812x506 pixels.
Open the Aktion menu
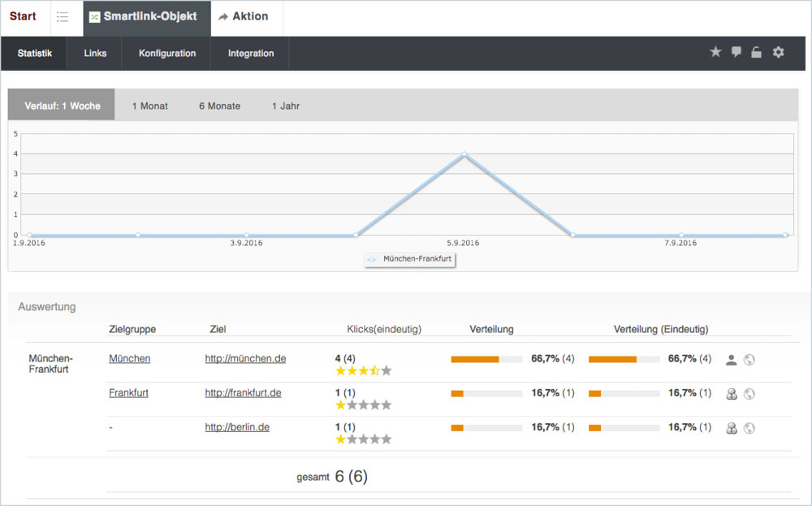click(244, 17)
